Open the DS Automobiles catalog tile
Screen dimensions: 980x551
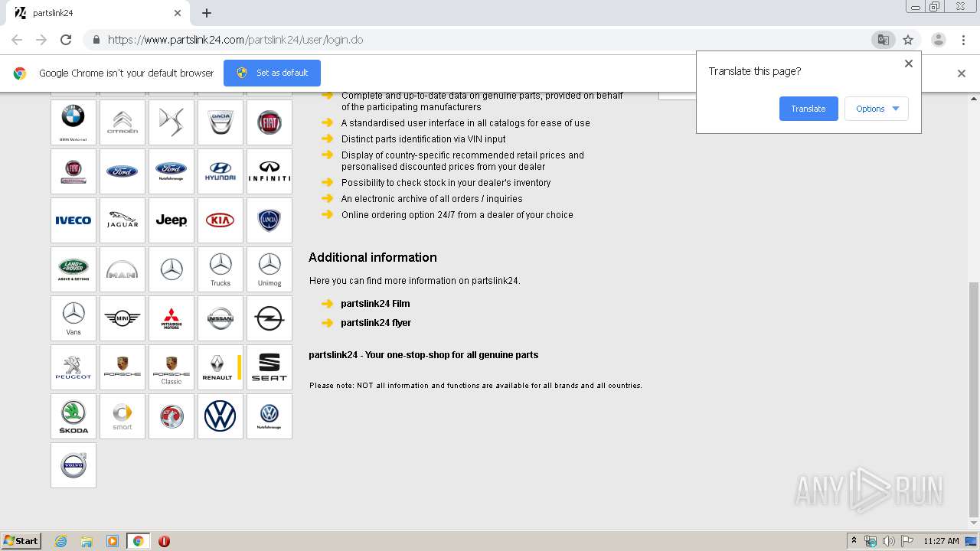[171, 122]
